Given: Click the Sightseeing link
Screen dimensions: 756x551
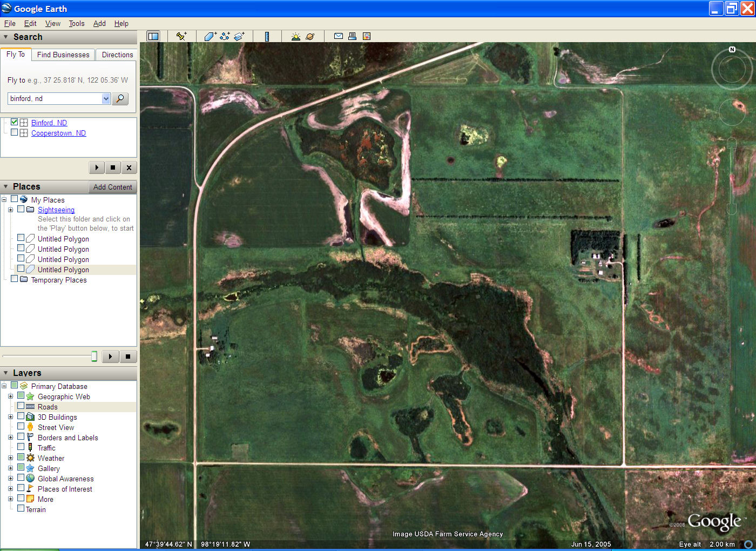Looking at the screenshot, I should tap(56, 210).
